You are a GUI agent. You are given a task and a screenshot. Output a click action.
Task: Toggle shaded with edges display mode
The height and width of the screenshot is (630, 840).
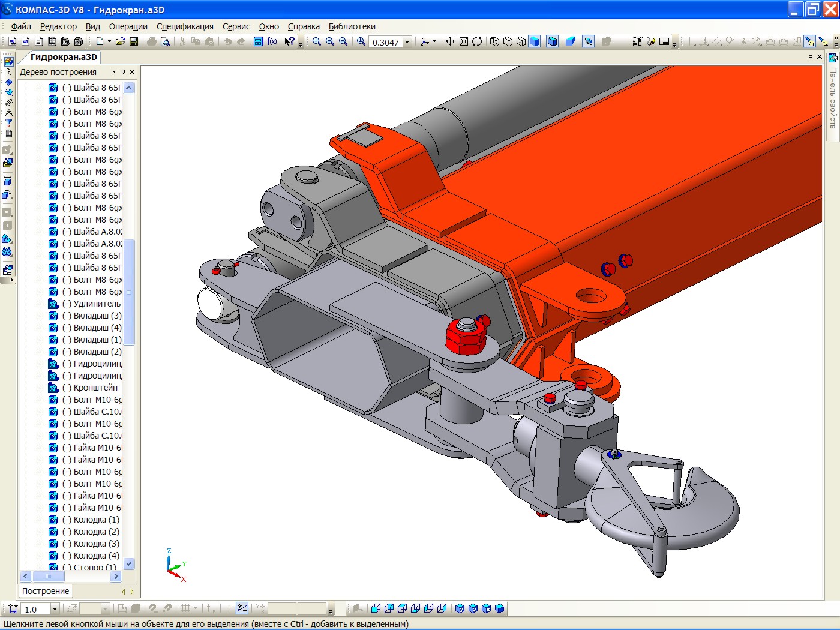point(552,41)
